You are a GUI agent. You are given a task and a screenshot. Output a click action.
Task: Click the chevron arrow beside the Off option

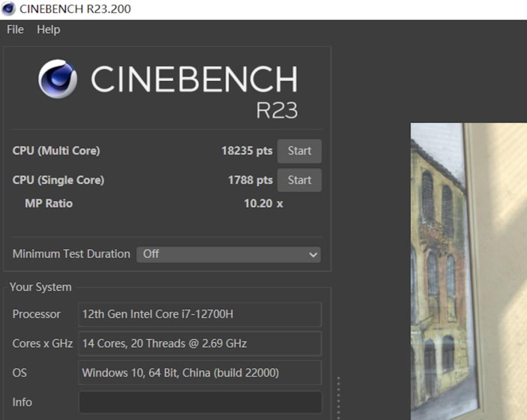click(313, 254)
